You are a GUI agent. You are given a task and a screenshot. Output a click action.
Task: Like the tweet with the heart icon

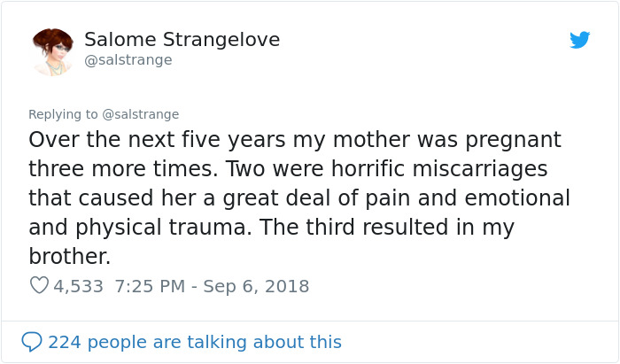(x=39, y=286)
